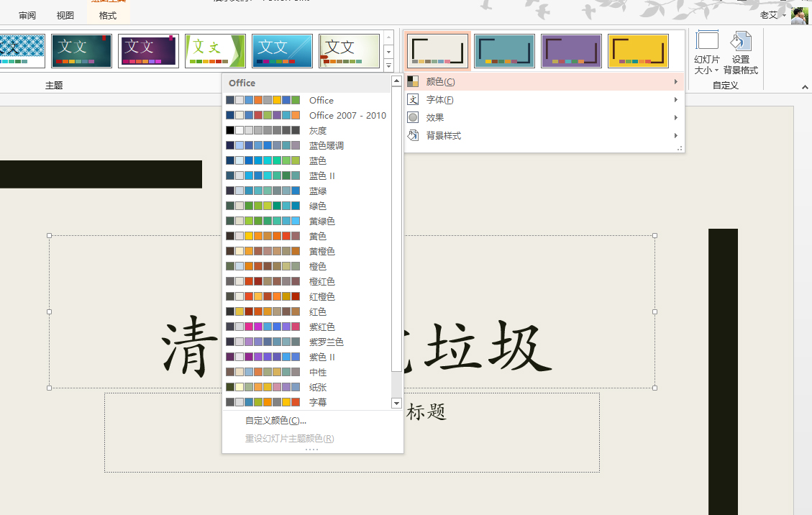
Task: Click the 老艾 user avatar picture
Action: pyautogui.click(x=800, y=15)
